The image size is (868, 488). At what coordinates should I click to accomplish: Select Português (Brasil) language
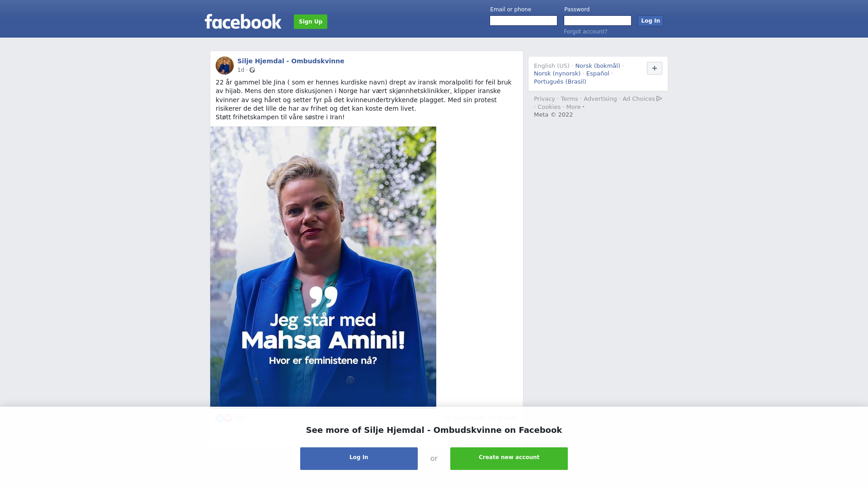[x=560, y=82]
